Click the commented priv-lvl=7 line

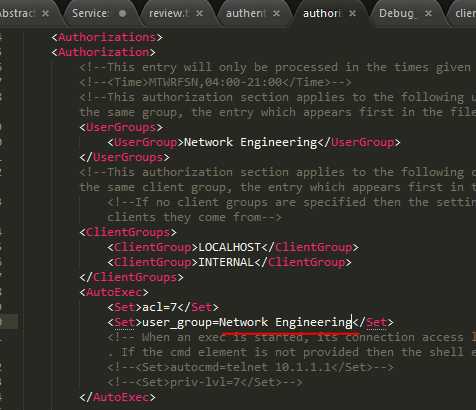[x=205, y=382]
